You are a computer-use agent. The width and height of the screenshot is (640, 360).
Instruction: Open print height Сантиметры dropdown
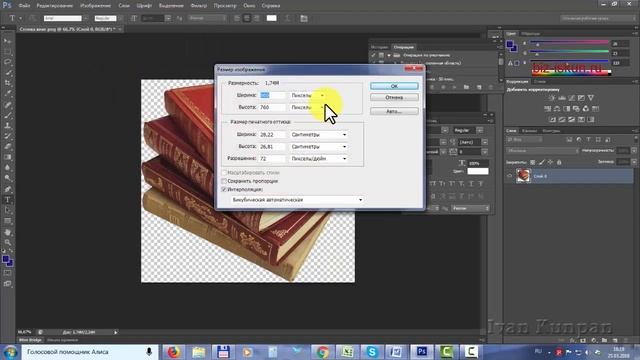(x=319, y=147)
